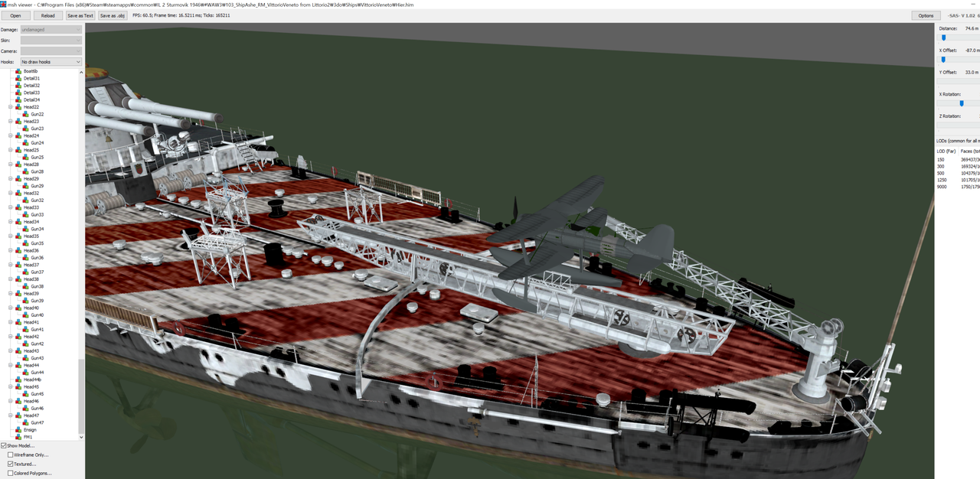This screenshot has height=479, width=980.
Task: Click the Detail34 mesh icon
Action: tap(18, 99)
